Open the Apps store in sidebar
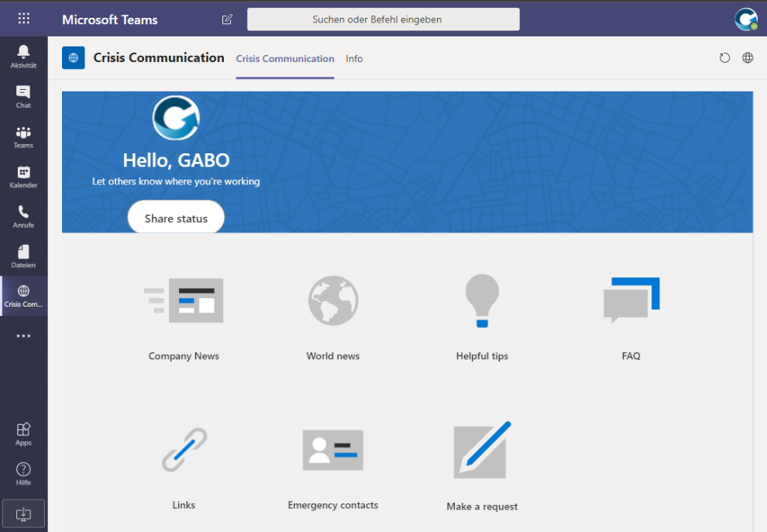This screenshot has width=767, height=532. (23, 434)
